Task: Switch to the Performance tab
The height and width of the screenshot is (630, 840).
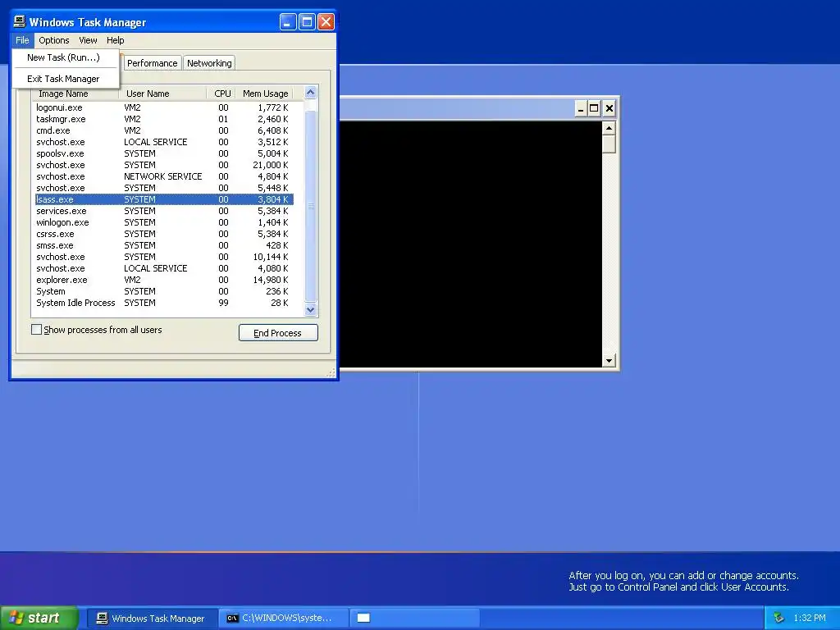Action: point(152,63)
